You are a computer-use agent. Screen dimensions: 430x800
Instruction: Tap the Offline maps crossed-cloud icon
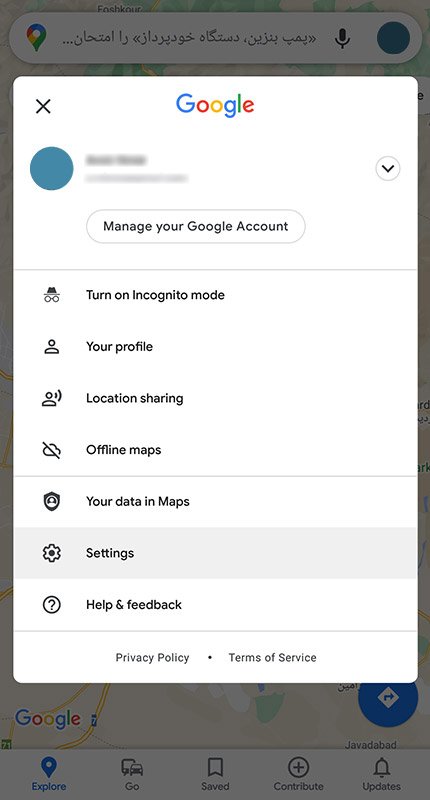click(52, 450)
